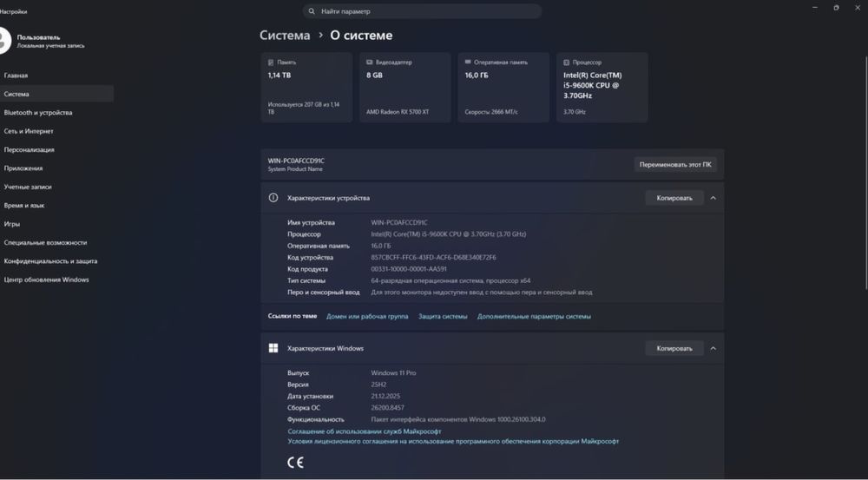Select the OS build 26200.8457
The width and height of the screenshot is (868, 480).
387,407
